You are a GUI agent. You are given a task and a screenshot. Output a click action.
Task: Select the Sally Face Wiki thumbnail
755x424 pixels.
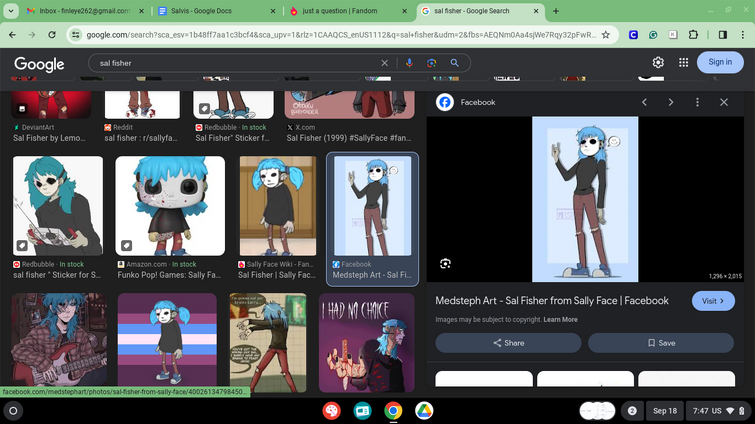click(x=278, y=206)
